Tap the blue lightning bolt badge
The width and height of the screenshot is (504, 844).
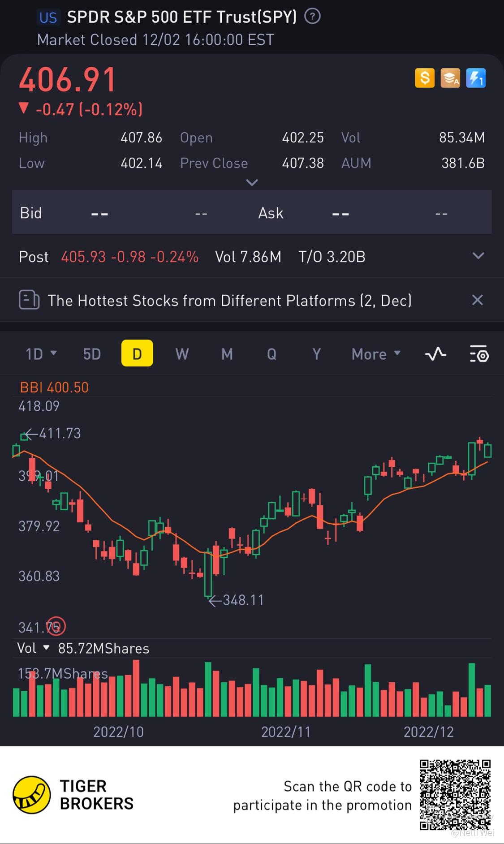coord(476,78)
